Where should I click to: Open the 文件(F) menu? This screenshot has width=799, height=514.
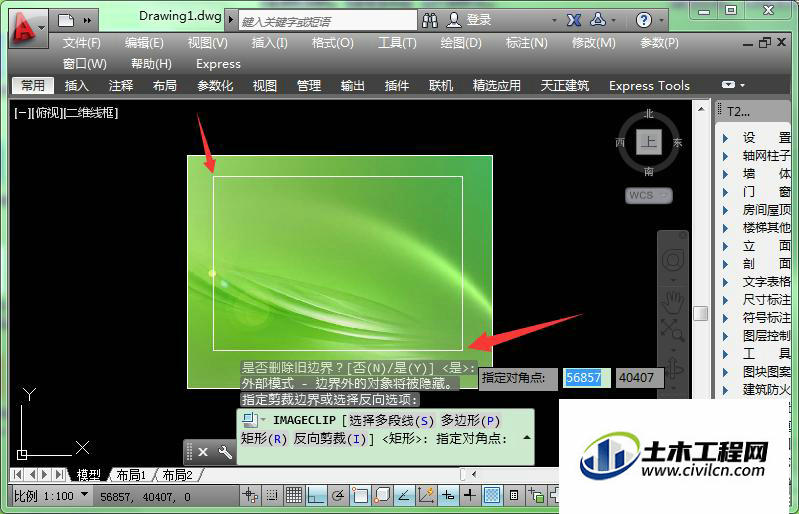tap(82, 43)
